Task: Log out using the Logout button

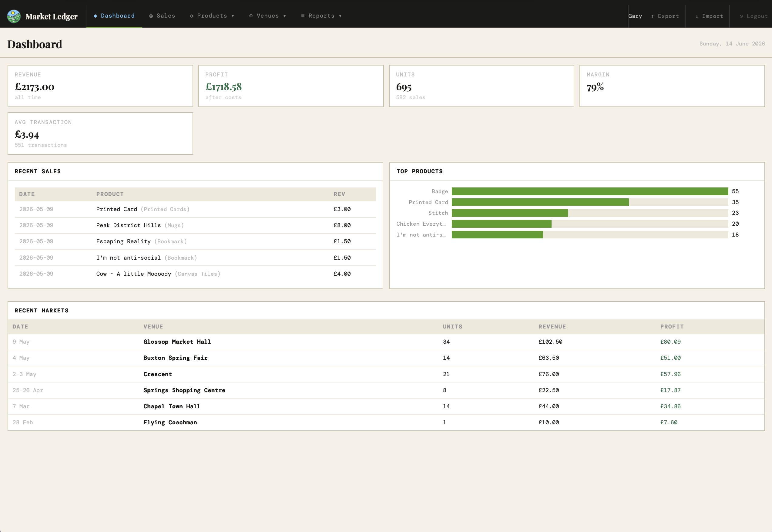Action: (753, 16)
